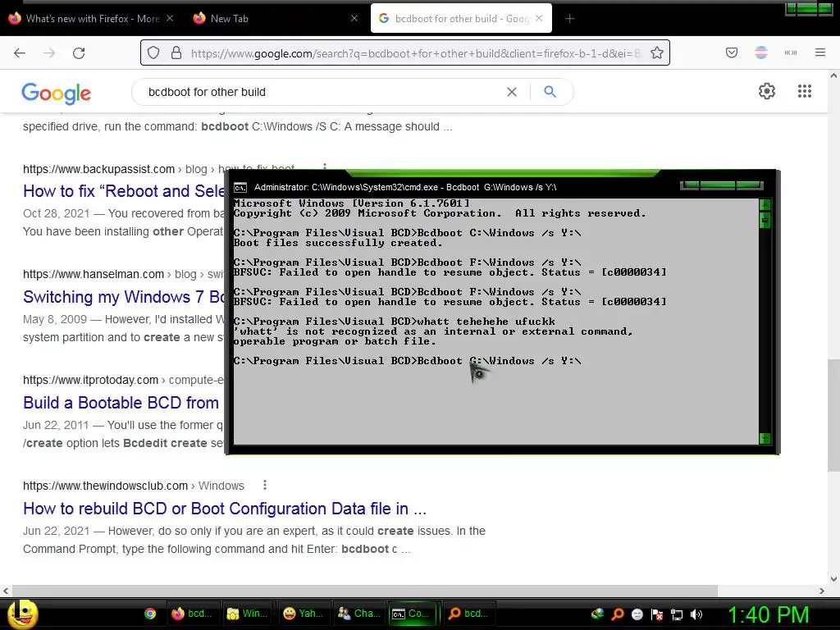
Task: Click the Google logo
Action: 57,94
